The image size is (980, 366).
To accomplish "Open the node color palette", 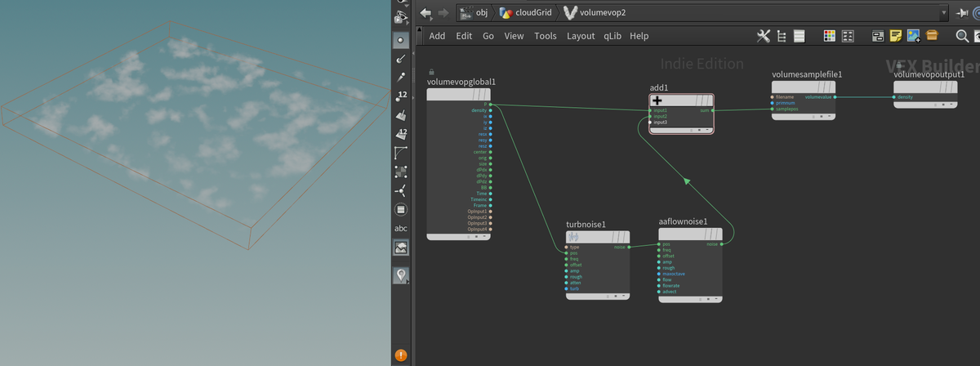I will click(829, 36).
